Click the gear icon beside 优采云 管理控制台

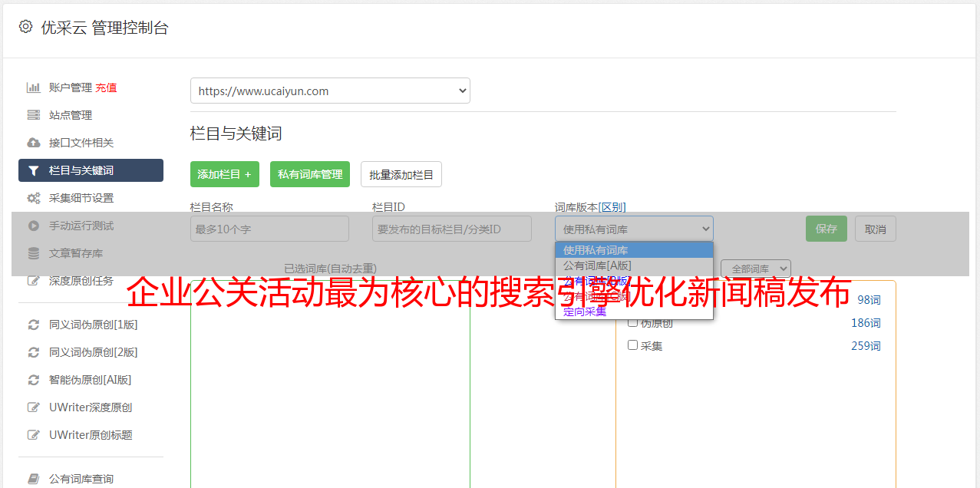coord(25,27)
